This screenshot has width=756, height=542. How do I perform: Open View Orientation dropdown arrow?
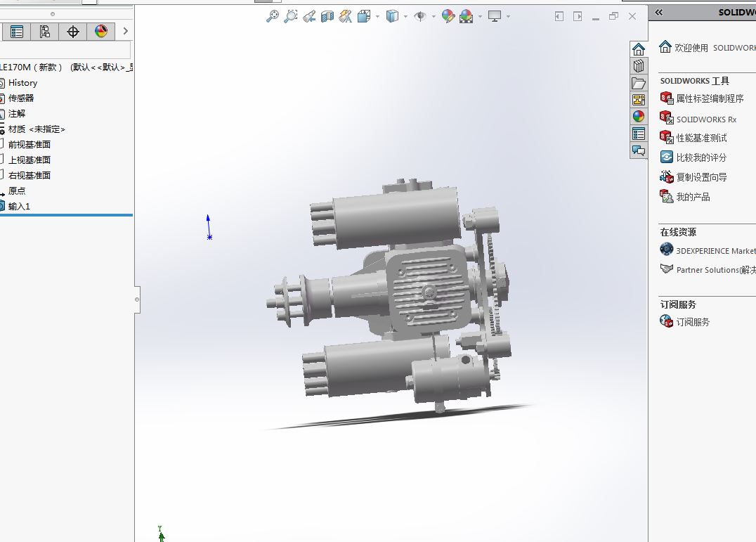(377, 17)
